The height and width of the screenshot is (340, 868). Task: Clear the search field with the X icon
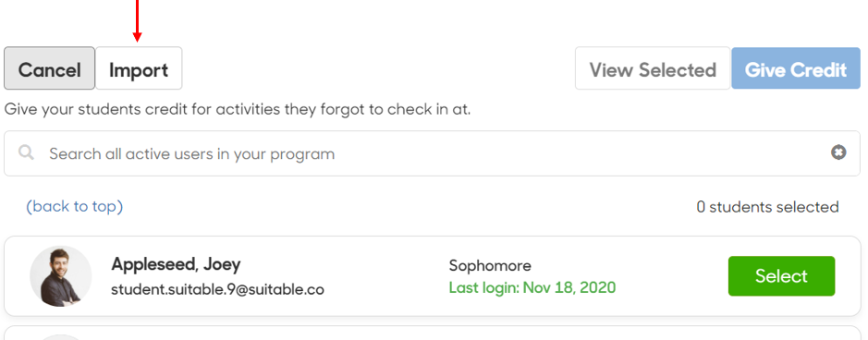point(838,152)
